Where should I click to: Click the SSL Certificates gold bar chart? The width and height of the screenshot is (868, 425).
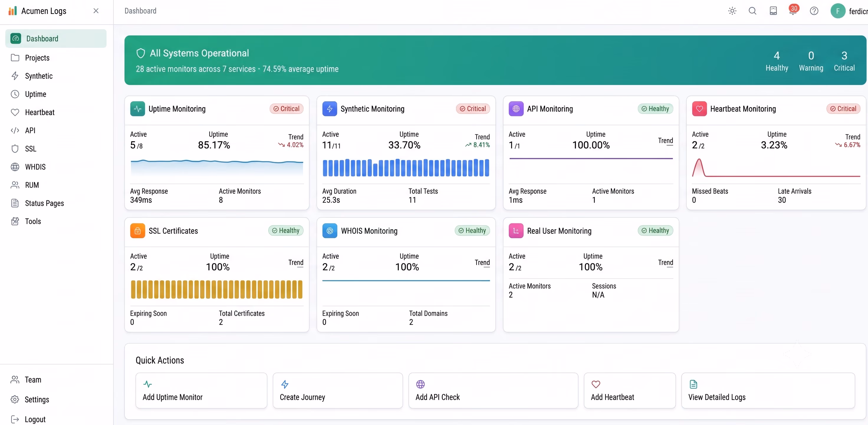[x=217, y=290]
